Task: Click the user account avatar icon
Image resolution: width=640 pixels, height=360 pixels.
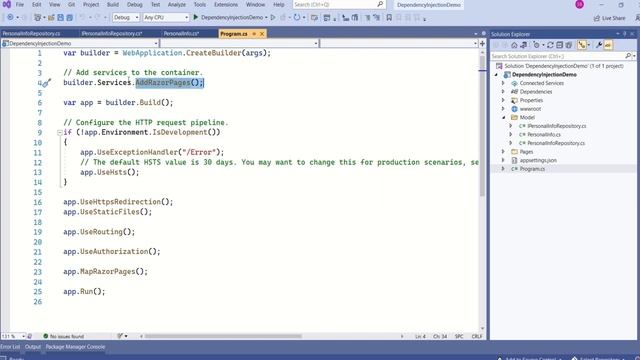Action: point(579,4)
